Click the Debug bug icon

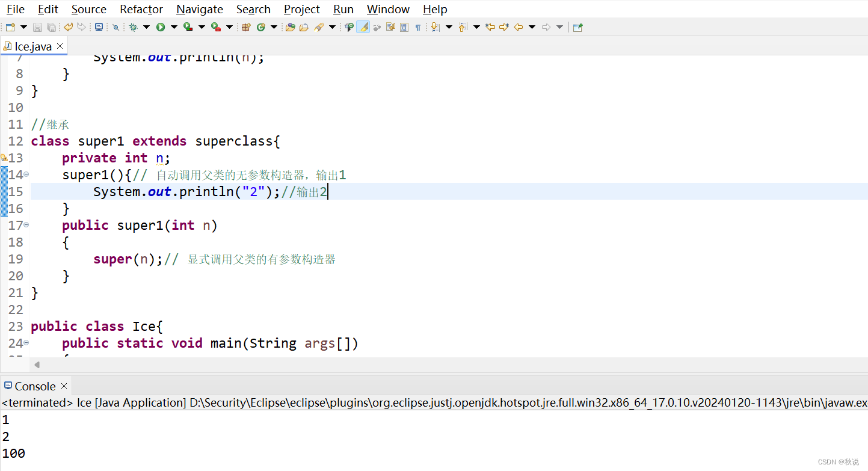pyautogui.click(x=133, y=27)
